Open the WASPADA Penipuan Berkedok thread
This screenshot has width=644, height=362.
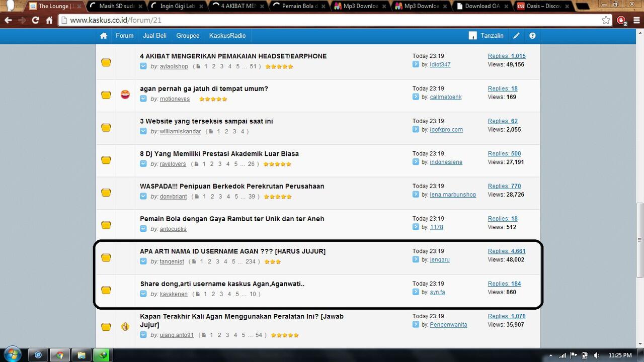[x=232, y=186]
